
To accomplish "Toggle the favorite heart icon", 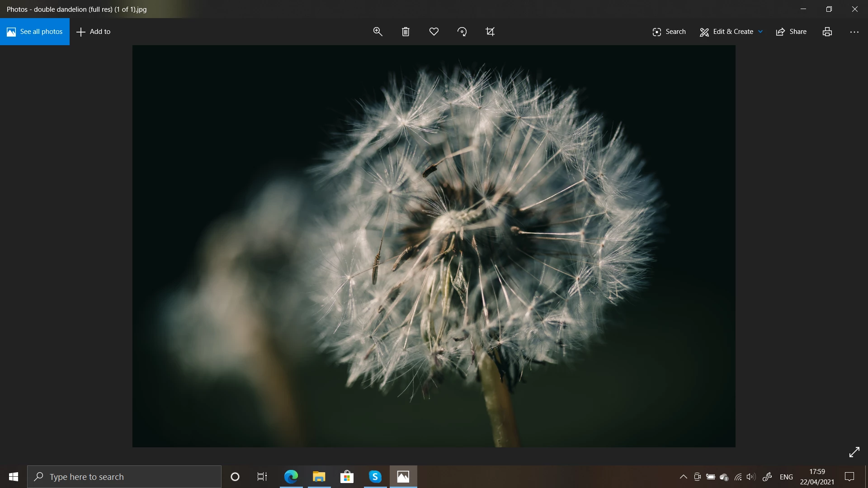I will [434, 32].
